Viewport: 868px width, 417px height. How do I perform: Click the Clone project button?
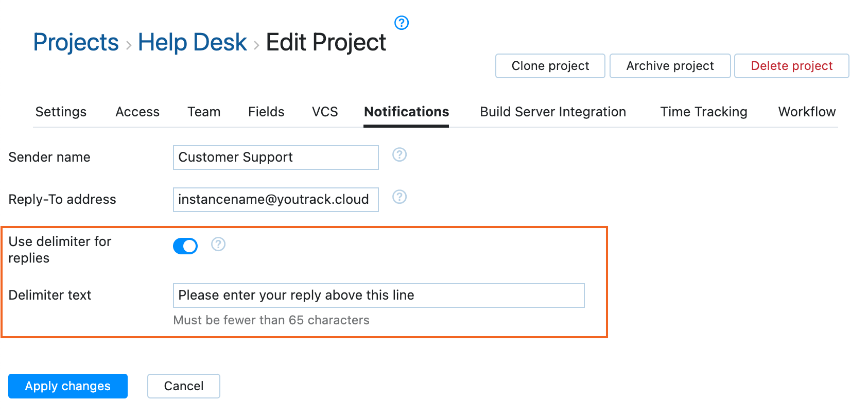[x=550, y=66]
